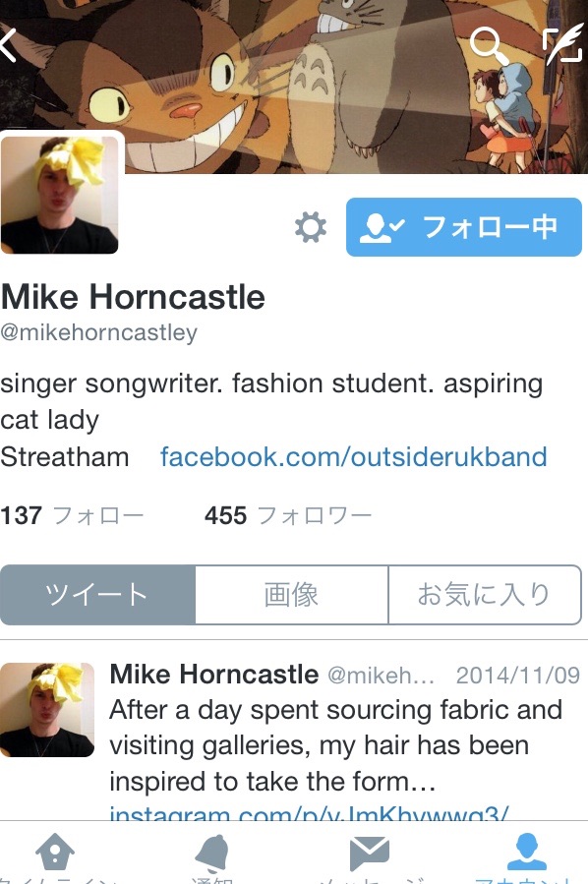The height and width of the screenshot is (884, 588).
Task: Open messages envelope icon
Action: point(370,853)
